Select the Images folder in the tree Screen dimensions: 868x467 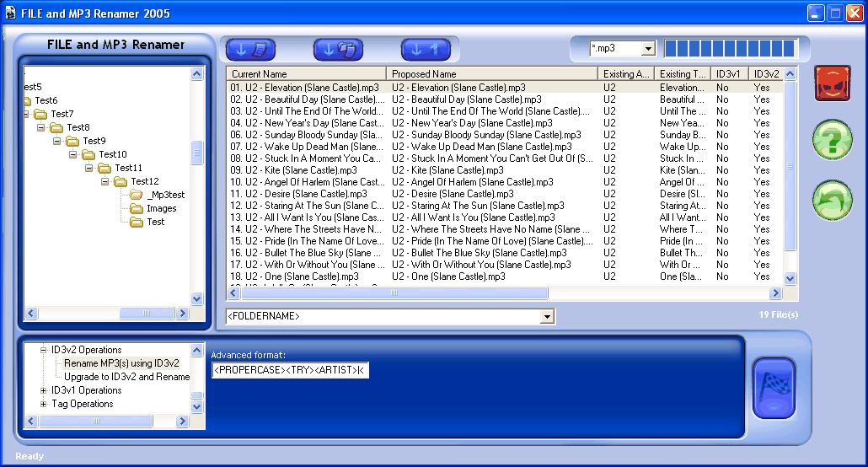[161, 208]
